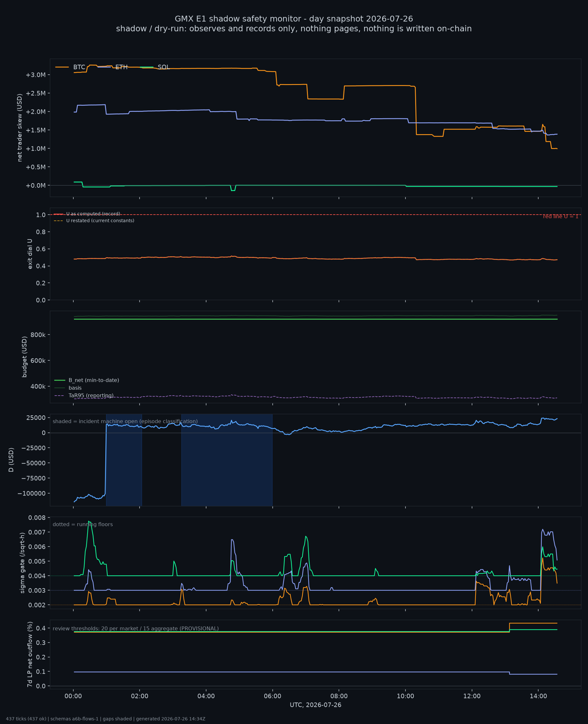
Task: Select the 'D (USD)' axis label
Action: tap(11, 460)
